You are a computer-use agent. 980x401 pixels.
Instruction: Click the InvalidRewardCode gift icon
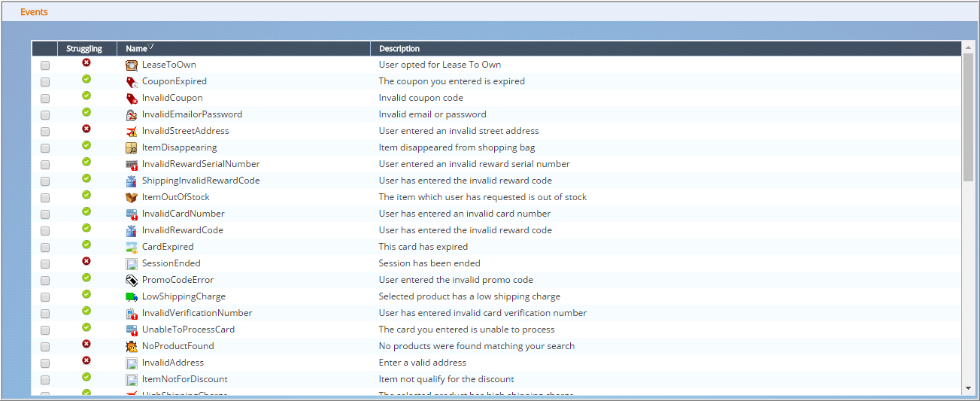(132, 231)
